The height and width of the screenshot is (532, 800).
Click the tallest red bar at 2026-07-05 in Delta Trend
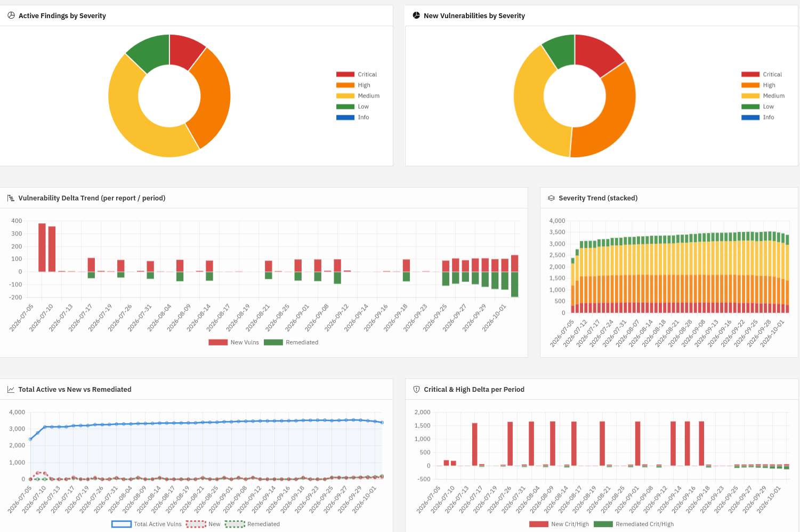(42, 247)
